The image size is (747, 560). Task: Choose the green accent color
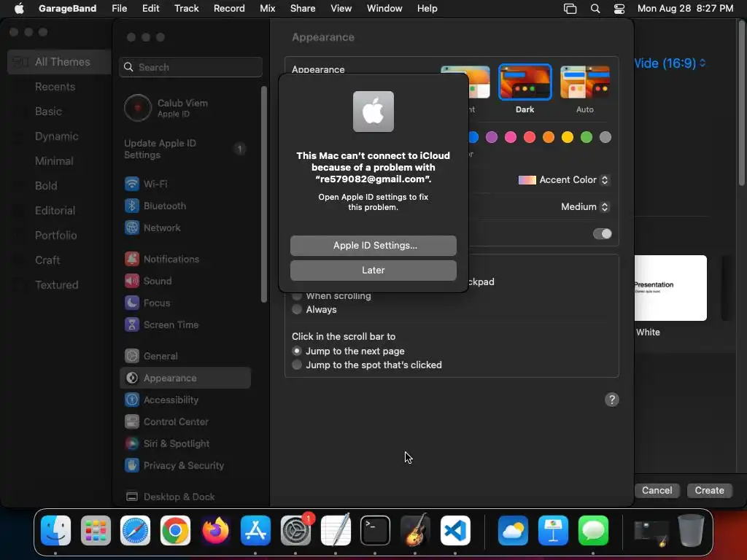[x=586, y=137]
